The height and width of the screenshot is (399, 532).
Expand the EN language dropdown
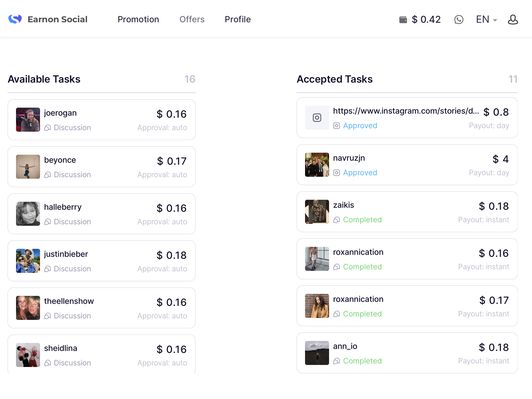(487, 20)
